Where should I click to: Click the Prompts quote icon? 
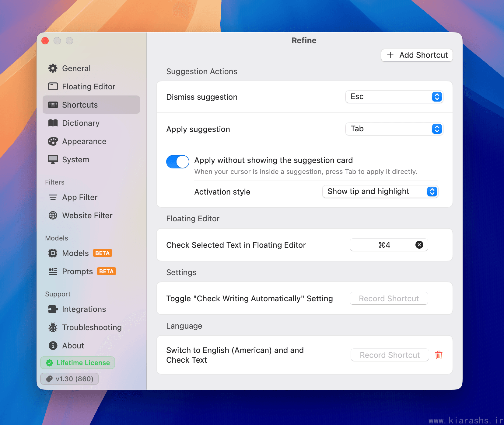point(53,271)
